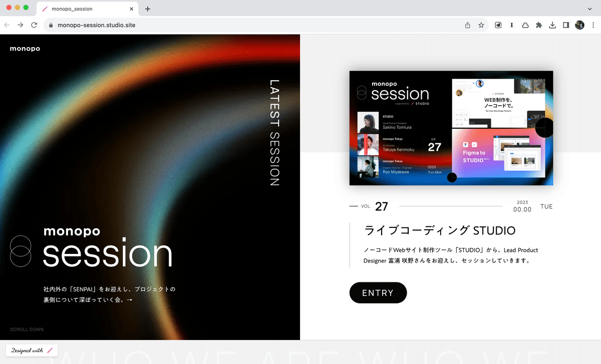Image resolution: width=601 pixels, height=364 pixels.
Task: Click the VOL. 27 label
Action: click(374, 206)
